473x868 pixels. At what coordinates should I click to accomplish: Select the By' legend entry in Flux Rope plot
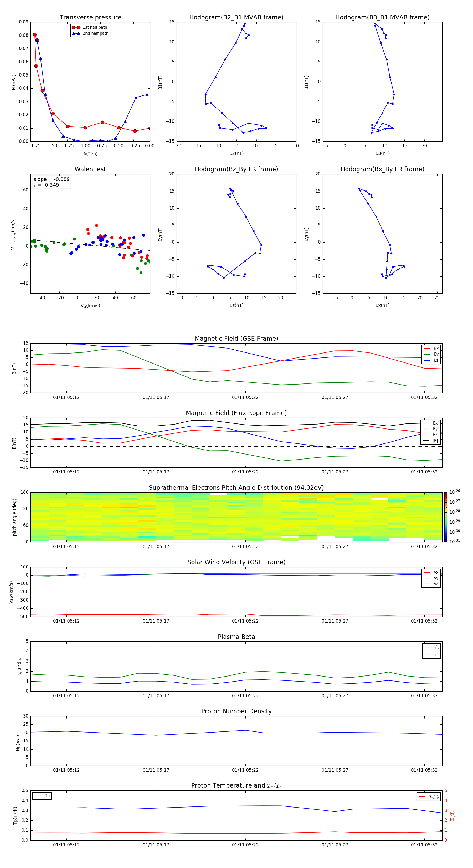pos(431,429)
